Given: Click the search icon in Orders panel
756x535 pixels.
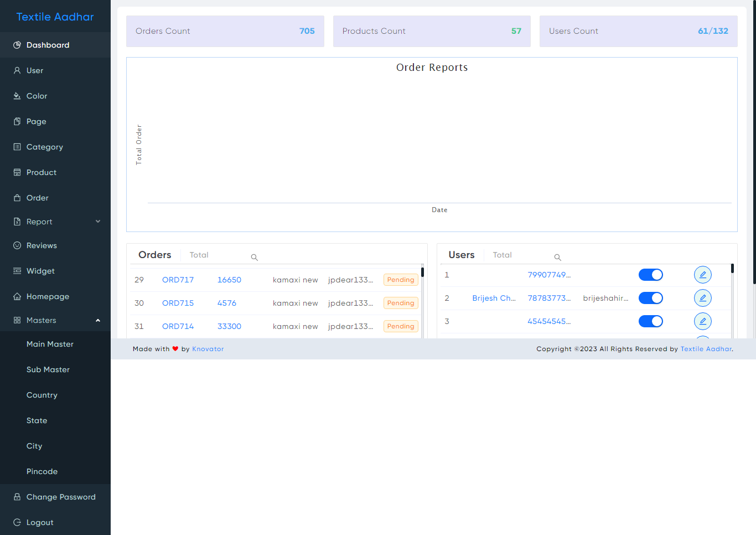Looking at the screenshot, I should [255, 258].
